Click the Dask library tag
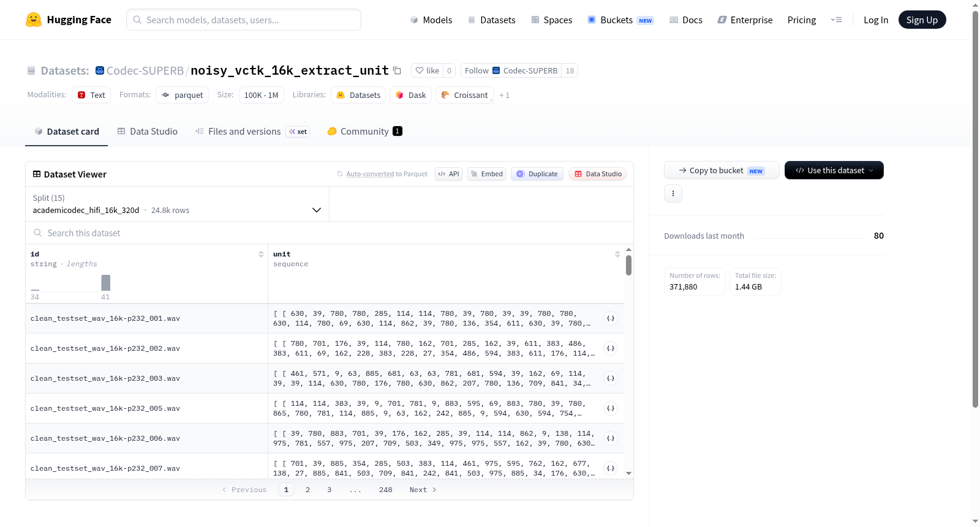 point(410,95)
